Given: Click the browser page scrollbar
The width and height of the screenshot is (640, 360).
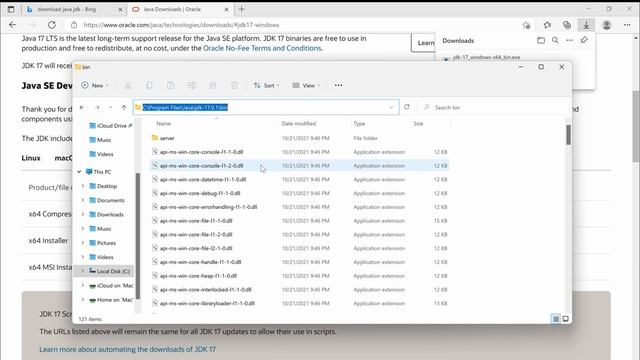Looking at the screenshot, I should (x=636, y=126).
